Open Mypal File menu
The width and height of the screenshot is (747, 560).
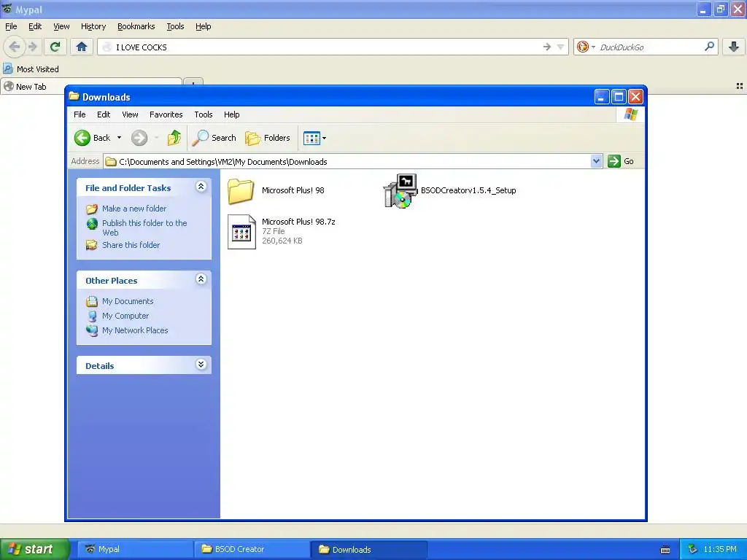coord(11,27)
